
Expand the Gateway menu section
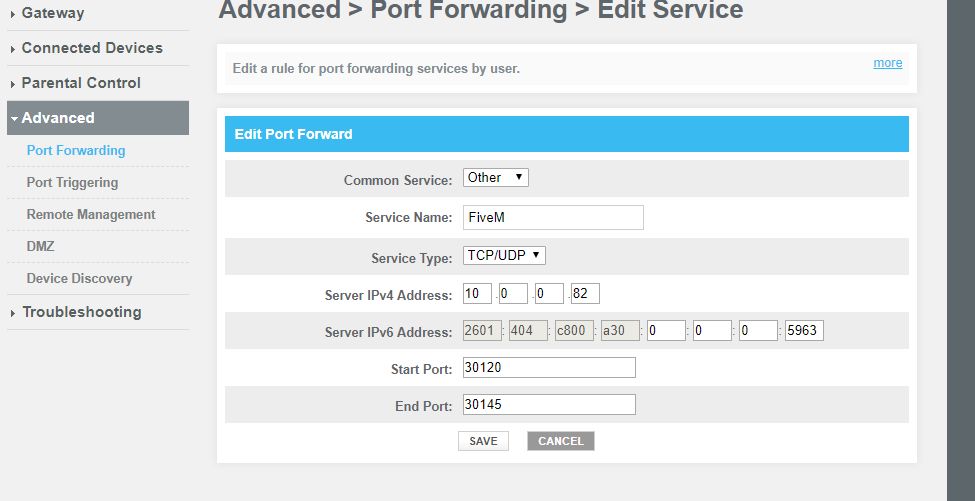[x=98, y=13]
